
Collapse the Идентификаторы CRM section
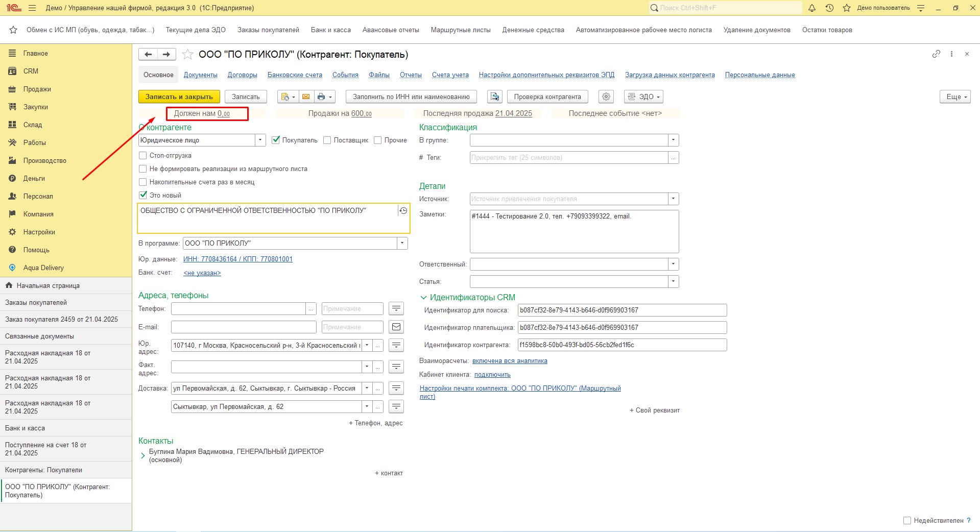423,297
